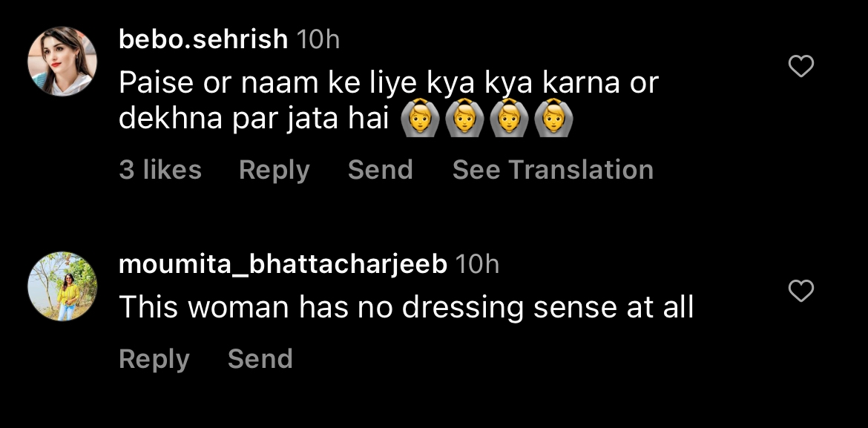Tap "This woman has no dressing sense" comment text
Viewport: 868px width, 428px height.
tap(406, 306)
